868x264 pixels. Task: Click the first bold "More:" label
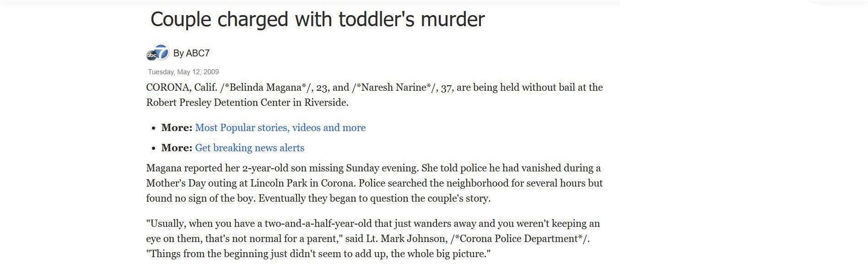click(x=177, y=127)
